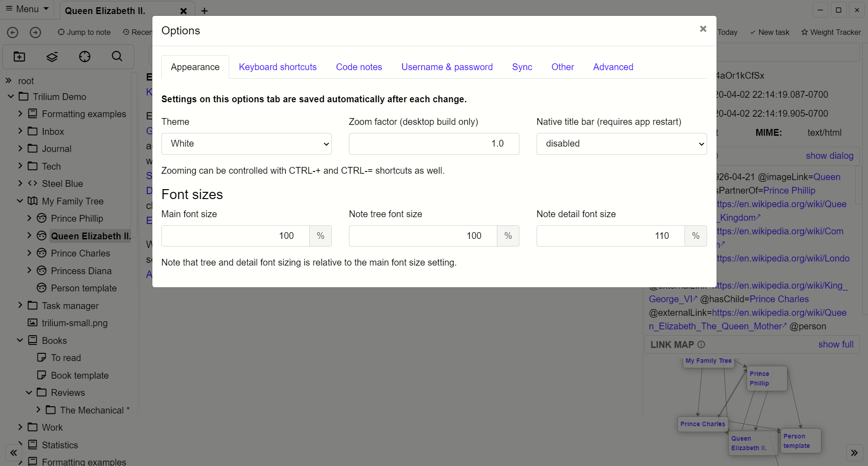Open the Username & password tab

click(447, 67)
